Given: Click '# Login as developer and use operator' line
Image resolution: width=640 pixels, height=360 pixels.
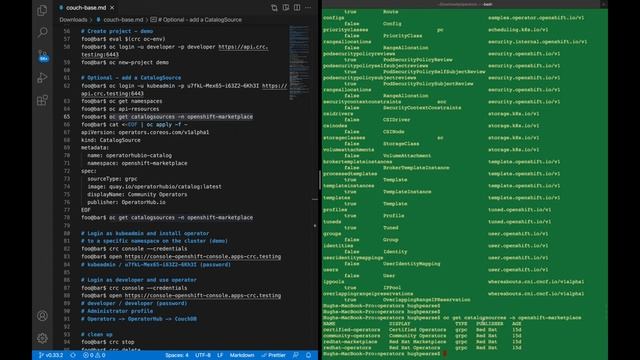Looking at the screenshot, I should click(x=139, y=280).
